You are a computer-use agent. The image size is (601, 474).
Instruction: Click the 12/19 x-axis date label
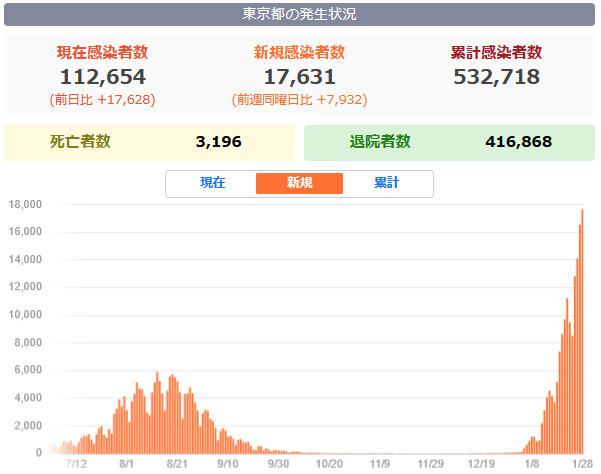click(x=481, y=464)
